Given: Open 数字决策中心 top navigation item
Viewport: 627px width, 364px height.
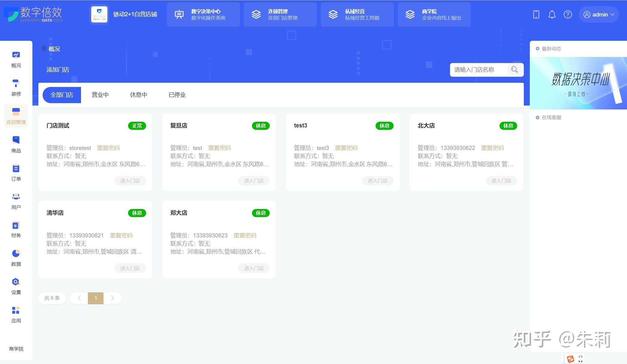Looking at the screenshot, I should [x=203, y=14].
